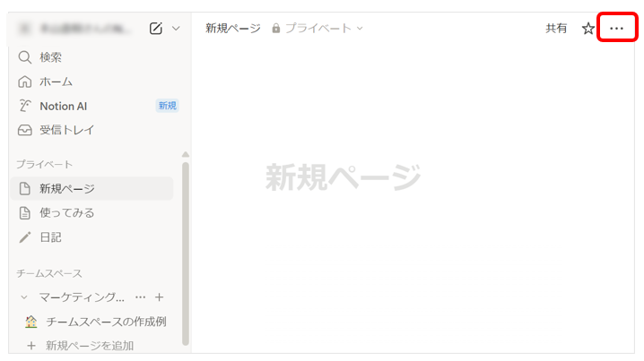Star this page as a favorite

[588, 29]
